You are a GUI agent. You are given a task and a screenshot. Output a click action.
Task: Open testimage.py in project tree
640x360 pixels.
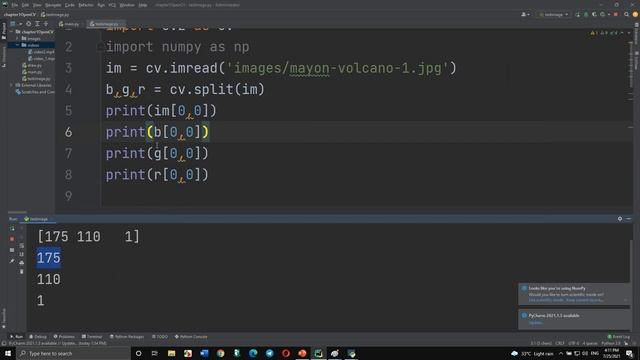tap(36, 79)
